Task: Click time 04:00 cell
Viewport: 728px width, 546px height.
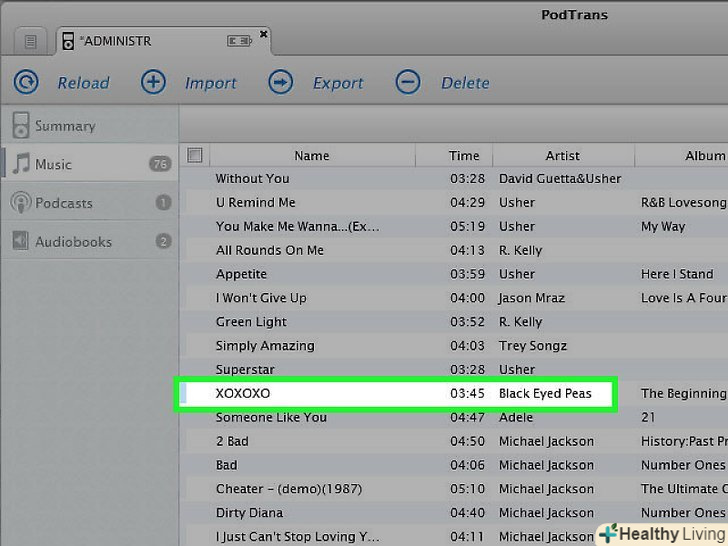Action: click(x=467, y=298)
